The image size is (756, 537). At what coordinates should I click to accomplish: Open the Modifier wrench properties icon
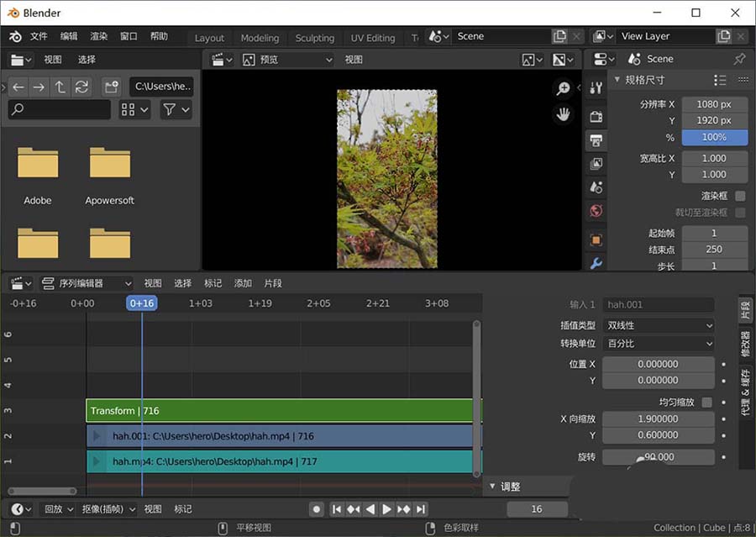point(596,263)
